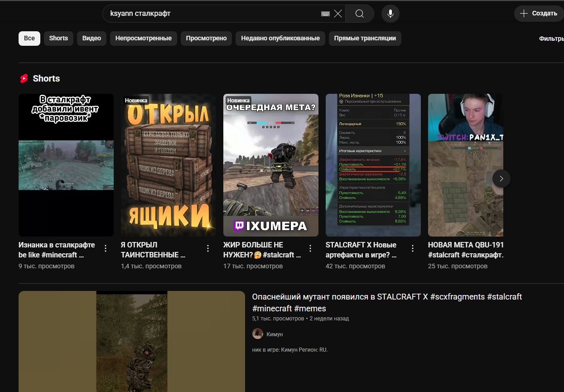The width and height of the screenshot is (564, 392).
Task: Click the 42 тыс. просмотров text
Action: pos(355,266)
